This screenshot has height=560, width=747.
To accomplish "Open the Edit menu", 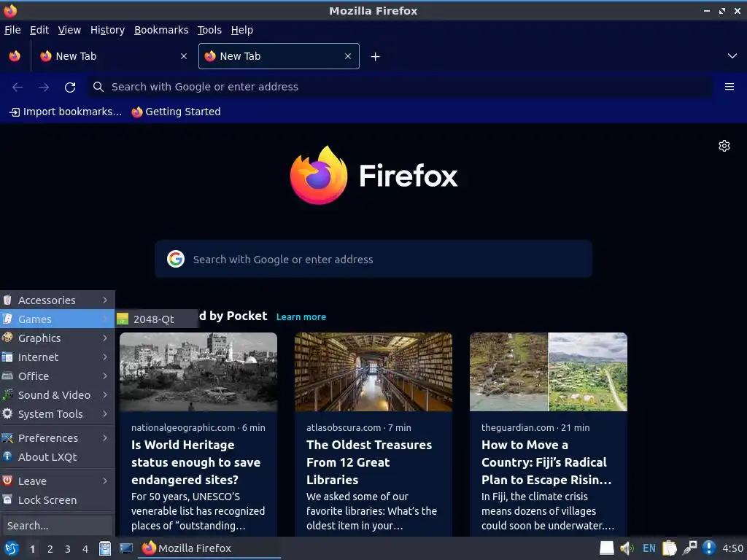I will (x=39, y=30).
